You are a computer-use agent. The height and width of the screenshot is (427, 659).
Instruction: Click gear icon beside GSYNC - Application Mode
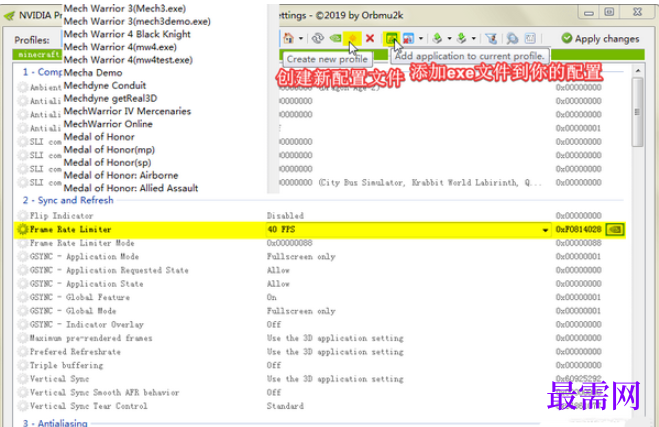(x=22, y=256)
